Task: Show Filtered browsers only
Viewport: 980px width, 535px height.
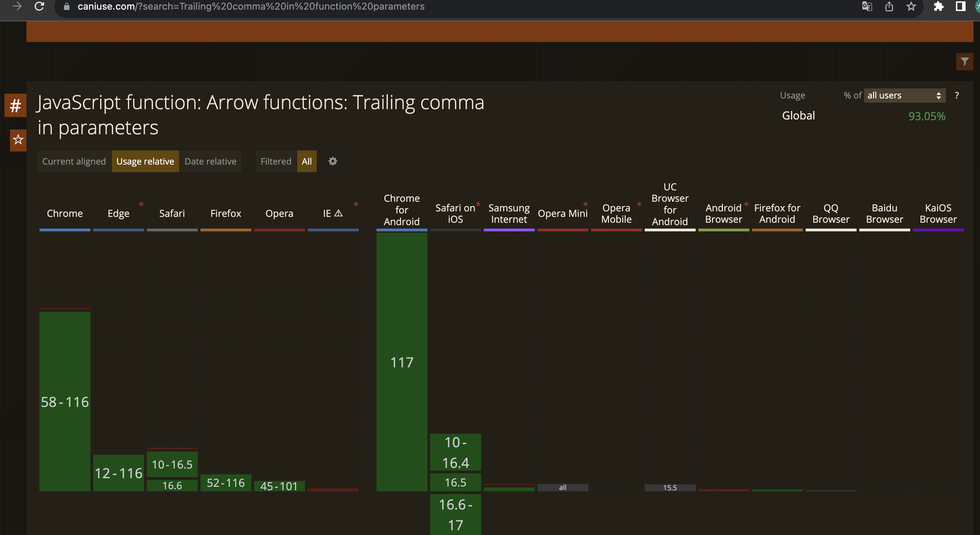Action: pos(275,161)
